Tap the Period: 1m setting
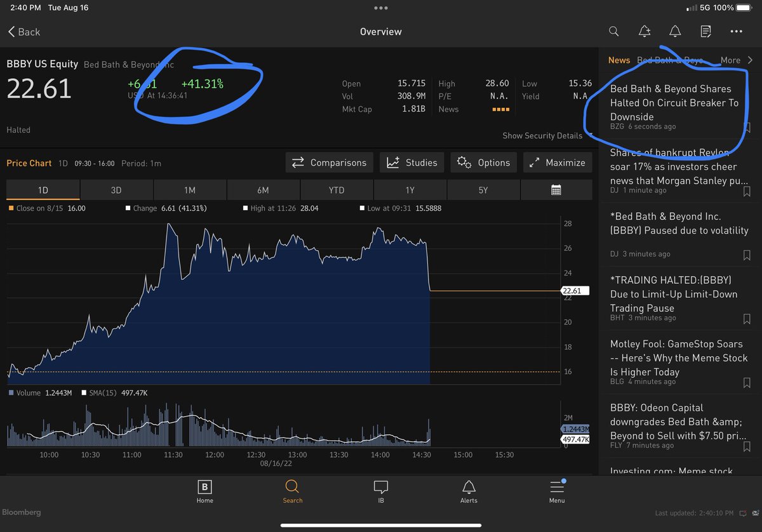This screenshot has height=532, width=762. click(x=141, y=163)
